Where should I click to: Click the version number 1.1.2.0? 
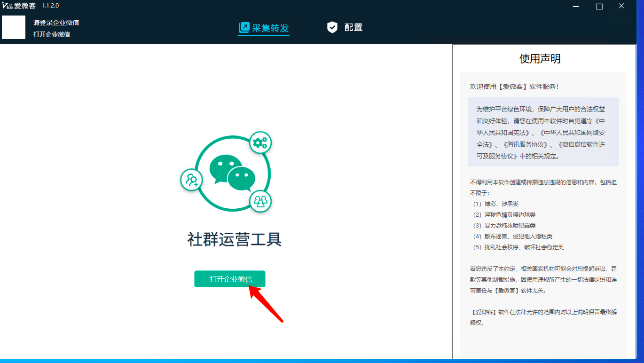(x=50, y=6)
